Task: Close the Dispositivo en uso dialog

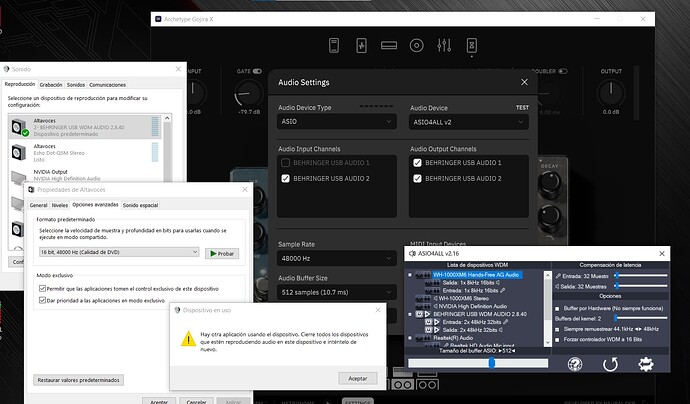Action: [x=378, y=310]
